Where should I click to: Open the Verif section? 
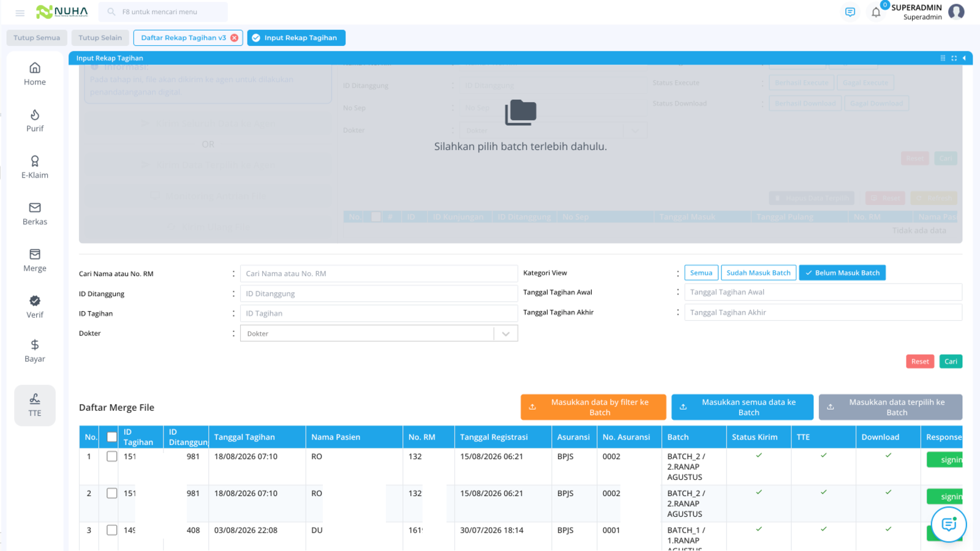(x=35, y=307)
